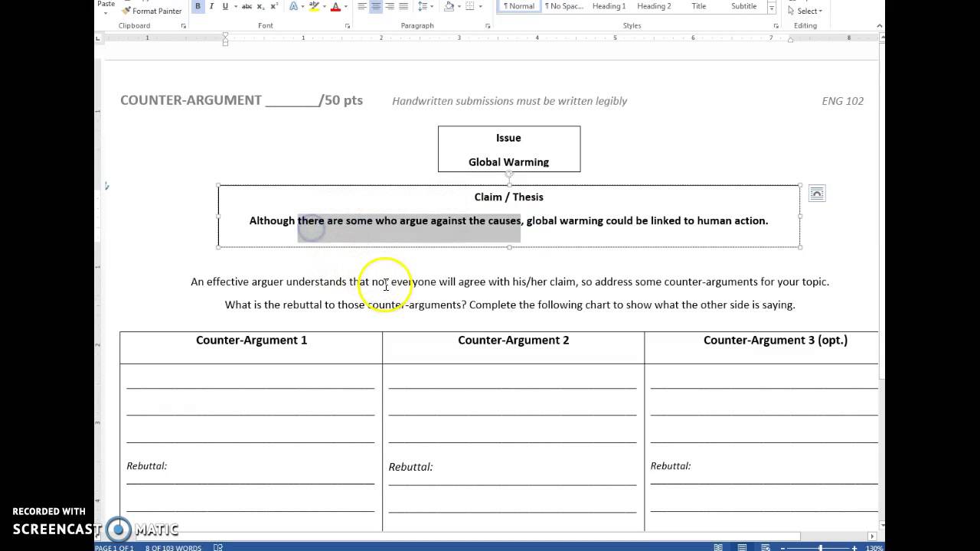The width and height of the screenshot is (980, 551).
Task: Toggle Underline formatting
Action: click(225, 6)
